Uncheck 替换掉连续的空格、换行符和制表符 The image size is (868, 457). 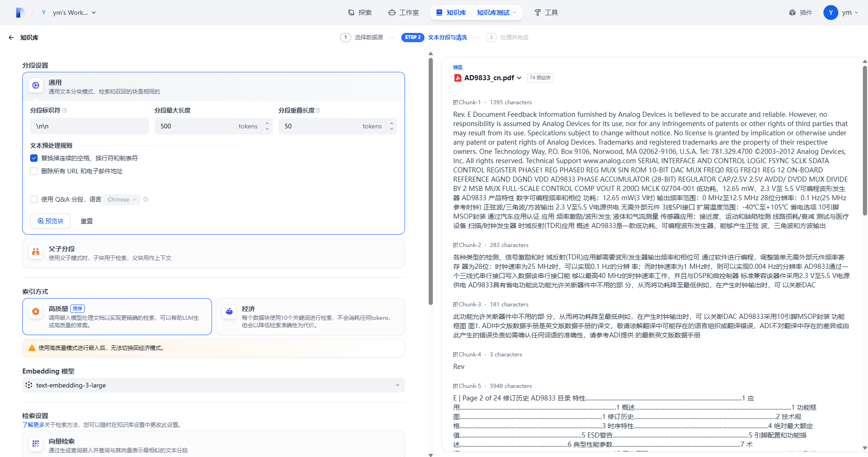click(x=34, y=158)
